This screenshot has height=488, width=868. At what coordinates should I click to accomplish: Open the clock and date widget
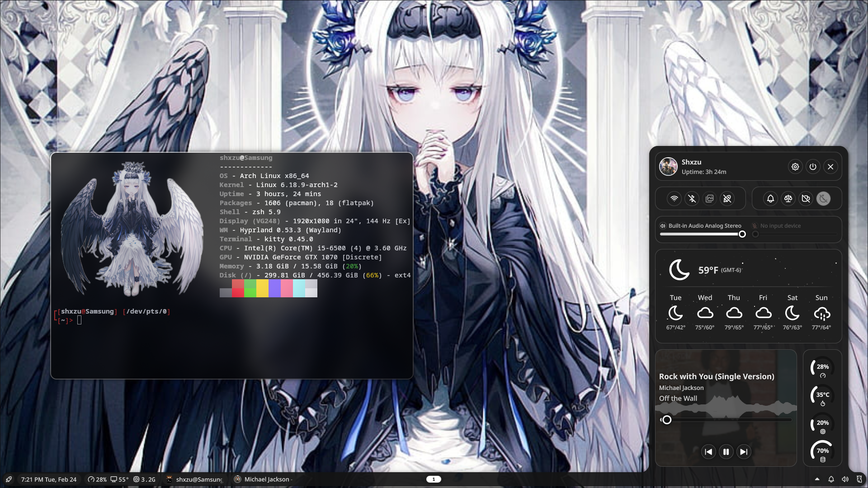(49, 479)
